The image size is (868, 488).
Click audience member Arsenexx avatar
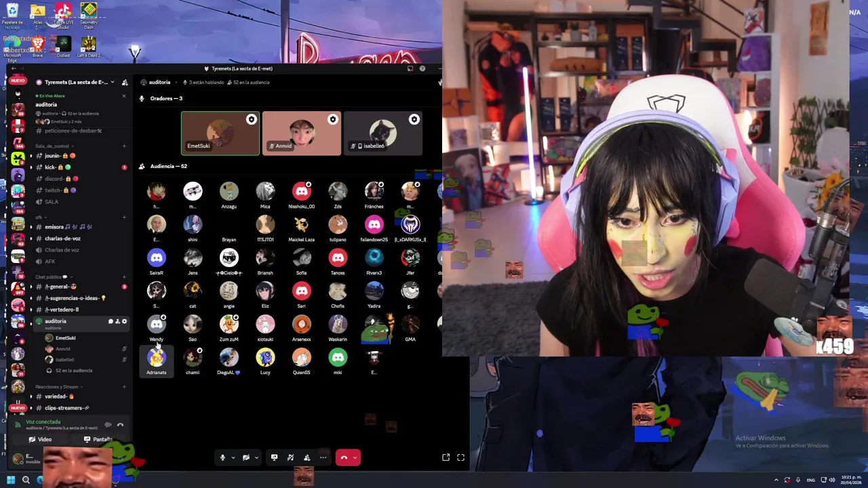point(302,325)
